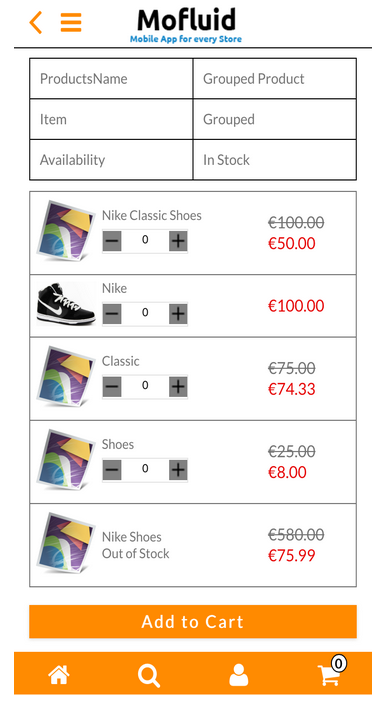Click the Mofluid logo
The width and height of the screenshot is (383, 701).
click(x=186, y=26)
